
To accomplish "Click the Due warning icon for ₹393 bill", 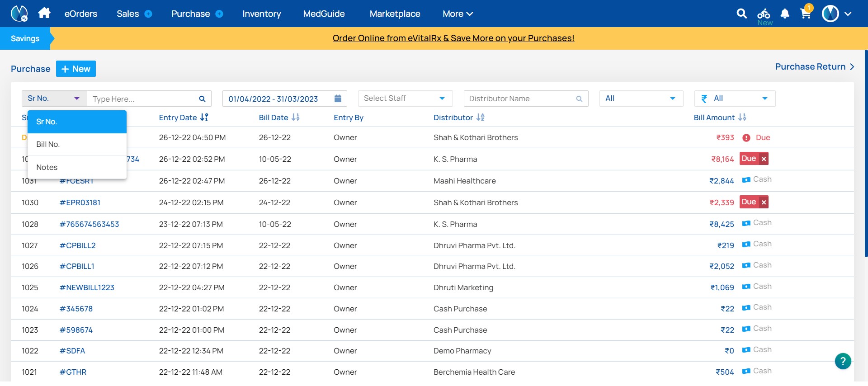I will point(746,138).
